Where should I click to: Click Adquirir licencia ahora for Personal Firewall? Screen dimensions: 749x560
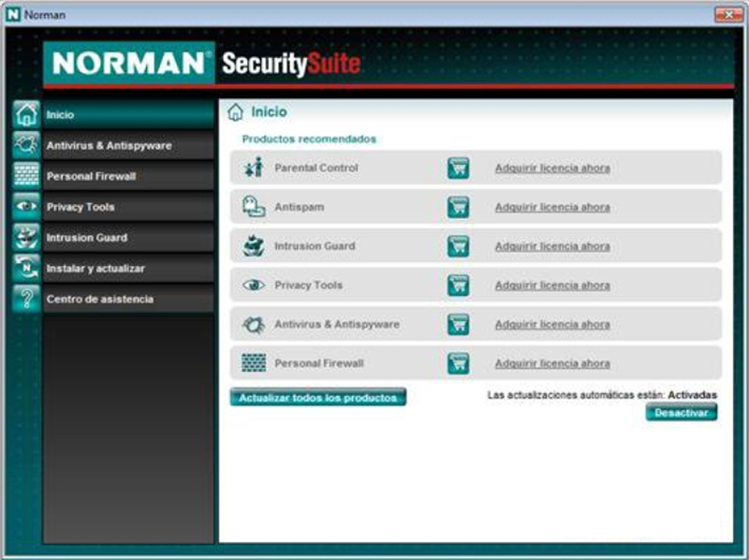(x=552, y=364)
